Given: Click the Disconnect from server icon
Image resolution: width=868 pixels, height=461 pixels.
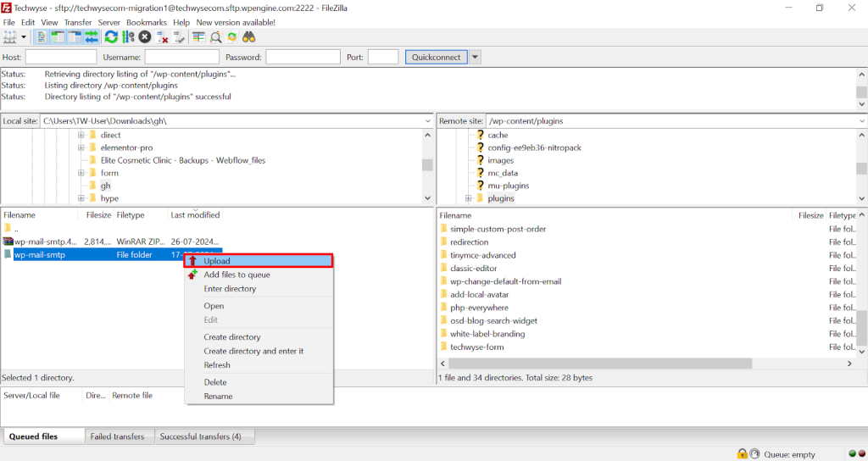Looking at the screenshot, I should (163, 37).
